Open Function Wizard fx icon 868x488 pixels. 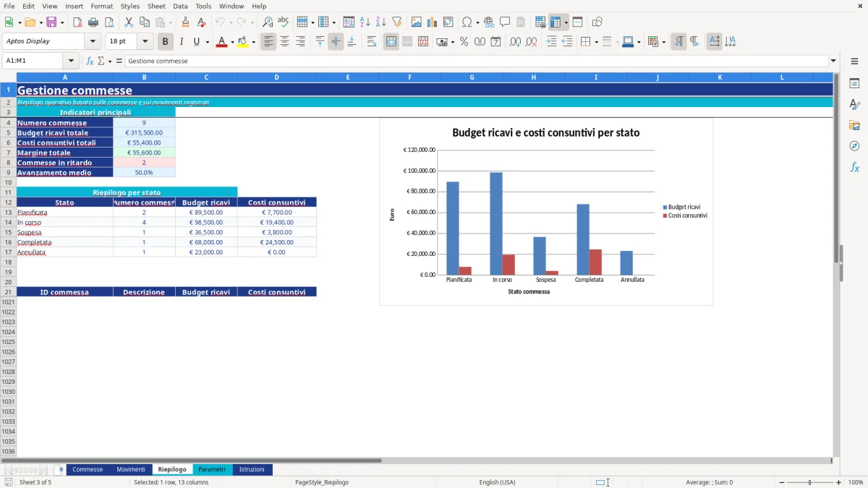click(90, 61)
